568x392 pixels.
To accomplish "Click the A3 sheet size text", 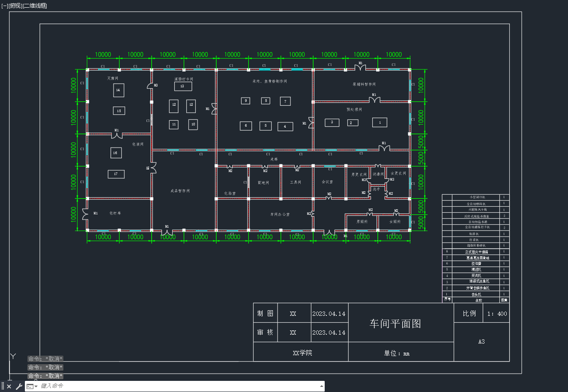I will point(481,342).
